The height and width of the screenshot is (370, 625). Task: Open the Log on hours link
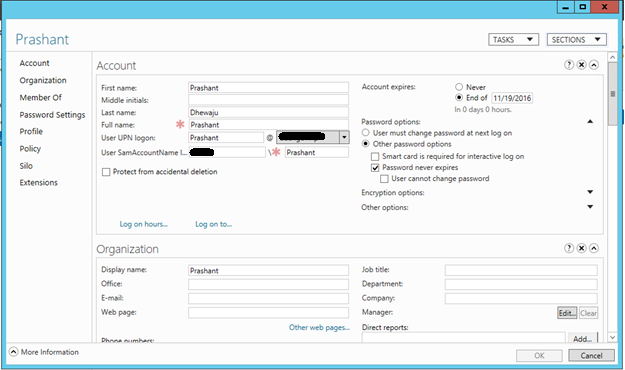[143, 224]
